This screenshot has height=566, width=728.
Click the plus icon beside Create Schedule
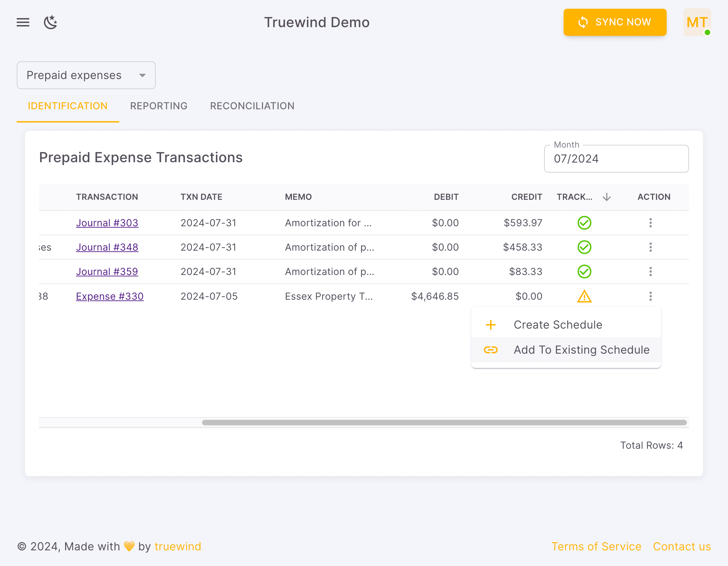pyautogui.click(x=491, y=324)
